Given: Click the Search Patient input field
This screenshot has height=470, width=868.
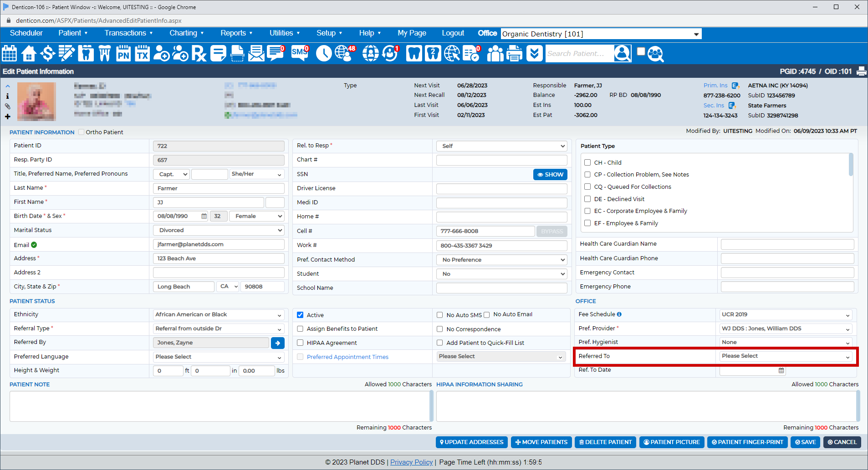Looking at the screenshot, I should click(579, 53).
